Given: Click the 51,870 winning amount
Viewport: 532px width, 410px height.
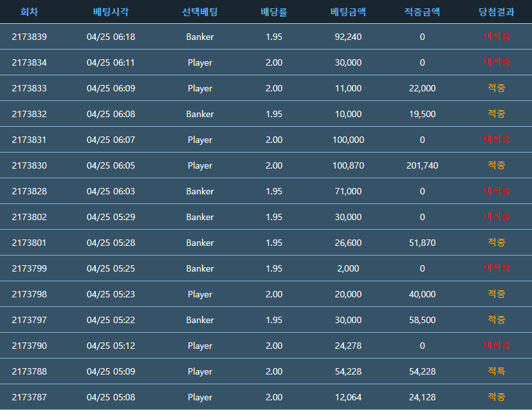Looking at the screenshot, I should point(422,243).
